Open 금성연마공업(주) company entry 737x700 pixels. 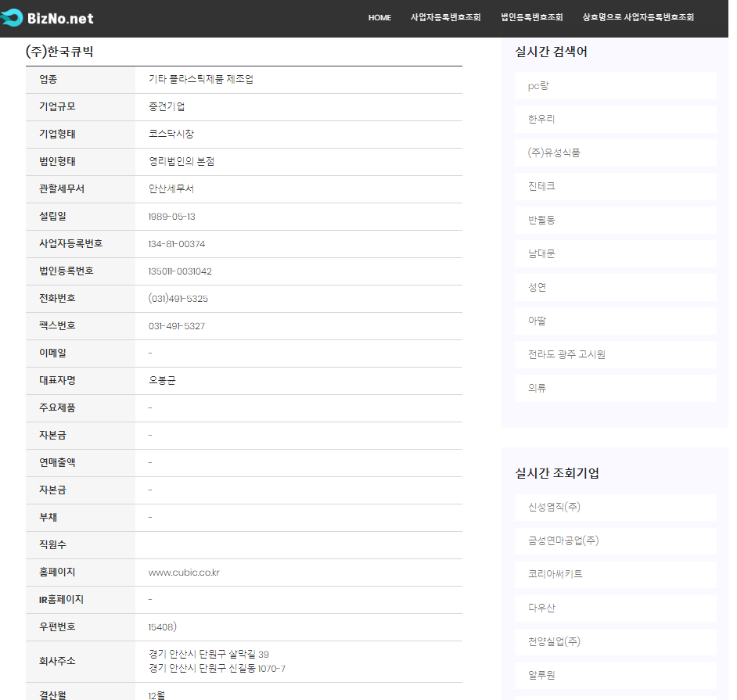tap(615, 540)
